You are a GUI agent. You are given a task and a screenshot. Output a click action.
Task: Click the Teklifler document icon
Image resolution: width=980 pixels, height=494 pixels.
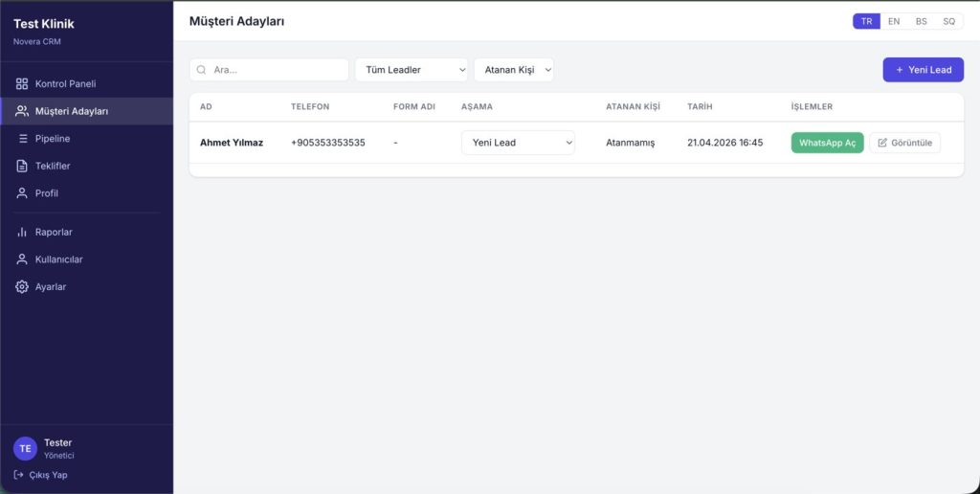[22, 166]
